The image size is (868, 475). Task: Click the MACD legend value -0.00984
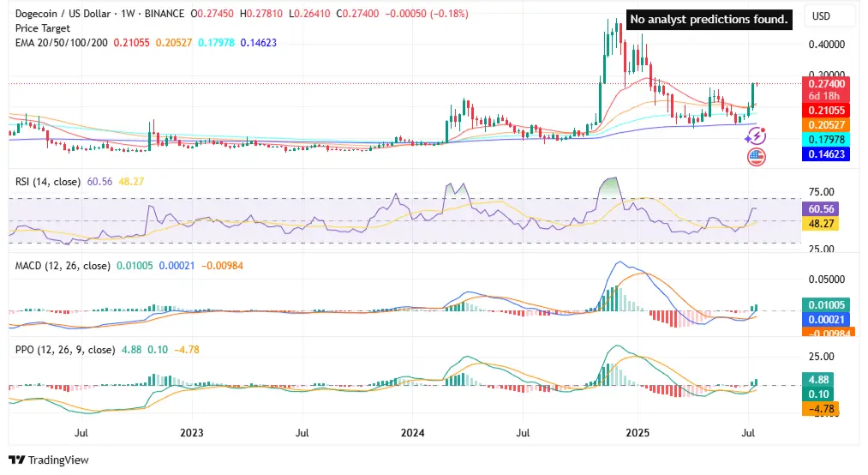pyautogui.click(x=222, y=266)
